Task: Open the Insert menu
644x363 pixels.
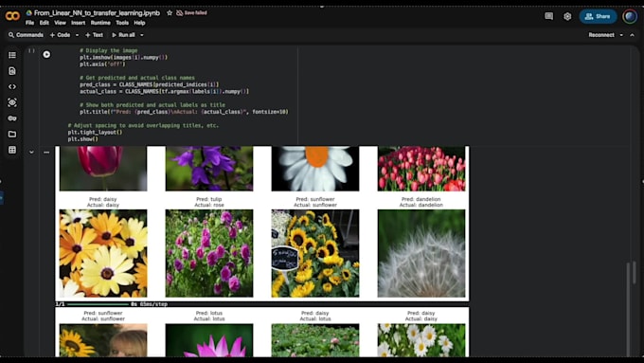Action: tap(78, 23)
